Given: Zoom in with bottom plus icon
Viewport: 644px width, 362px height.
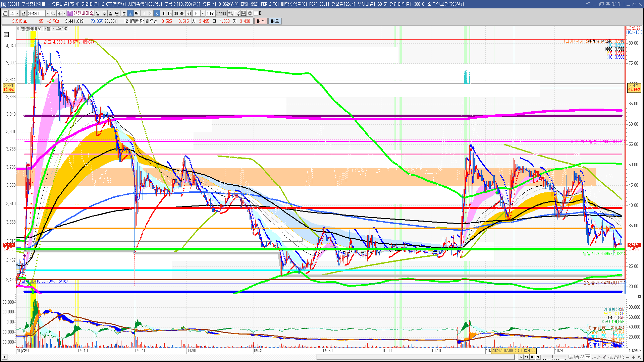Looking at the screenshot, I should 633,357.
